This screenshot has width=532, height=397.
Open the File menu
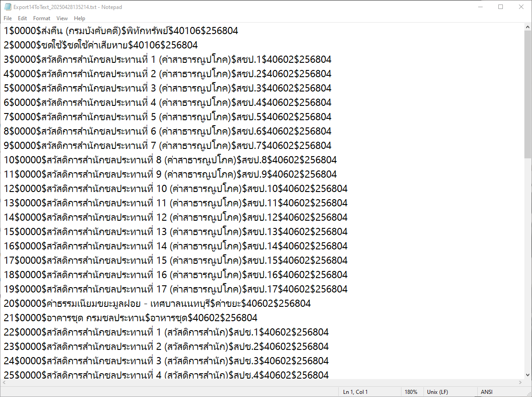[x=8, y=18]
